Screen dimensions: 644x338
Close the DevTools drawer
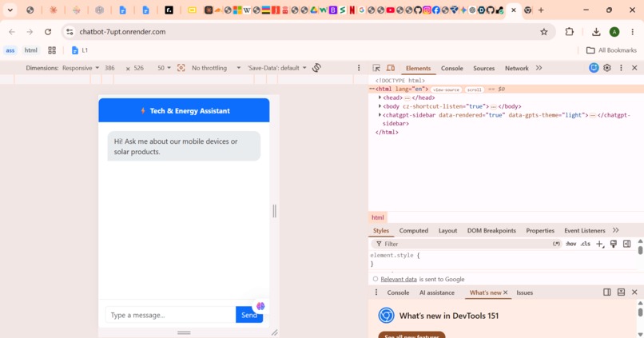(634, 292)
